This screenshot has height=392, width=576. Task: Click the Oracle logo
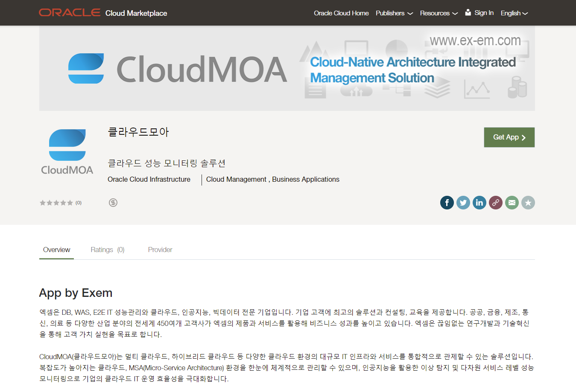(70, 13)
